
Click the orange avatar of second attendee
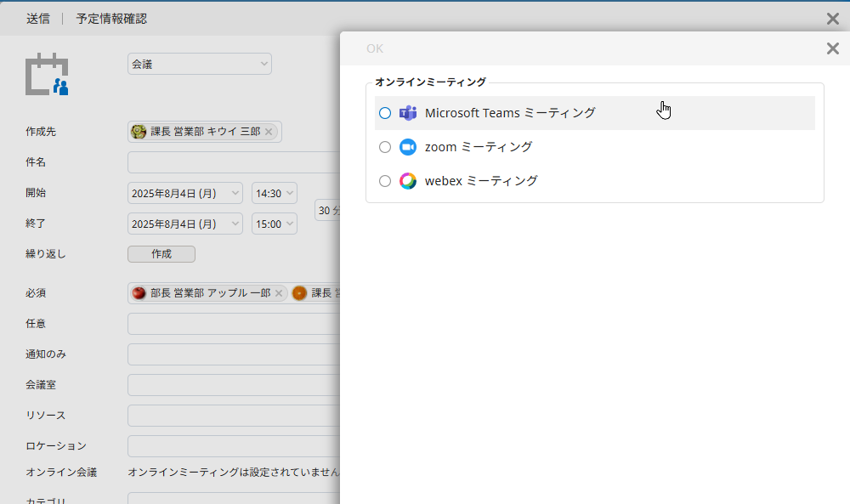(x=300, y=293)
